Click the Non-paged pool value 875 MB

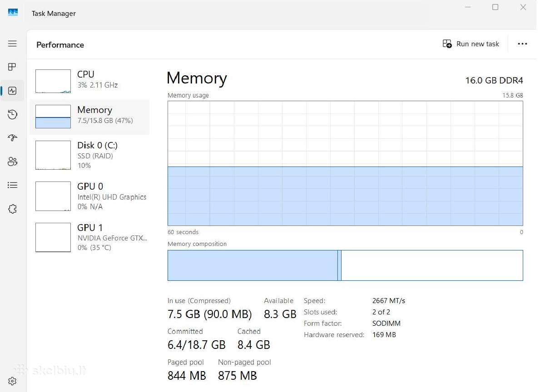(238, 376)
